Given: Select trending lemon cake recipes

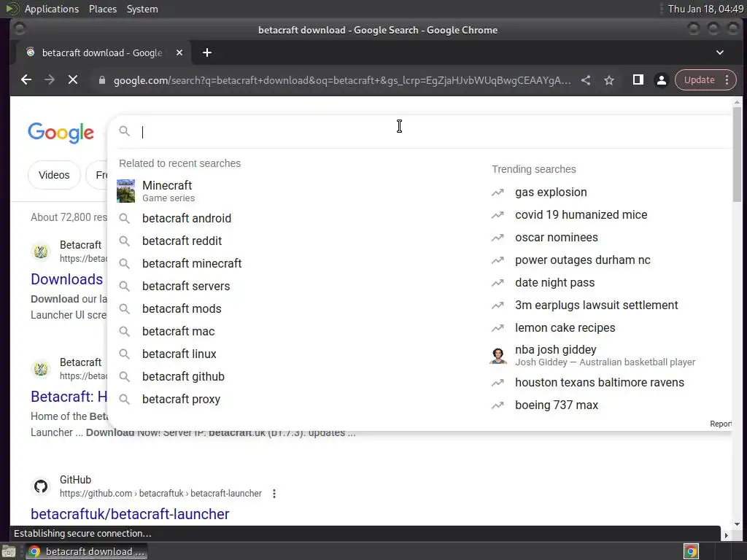Looking at the screenshot, I should click(x=565, y=328).
